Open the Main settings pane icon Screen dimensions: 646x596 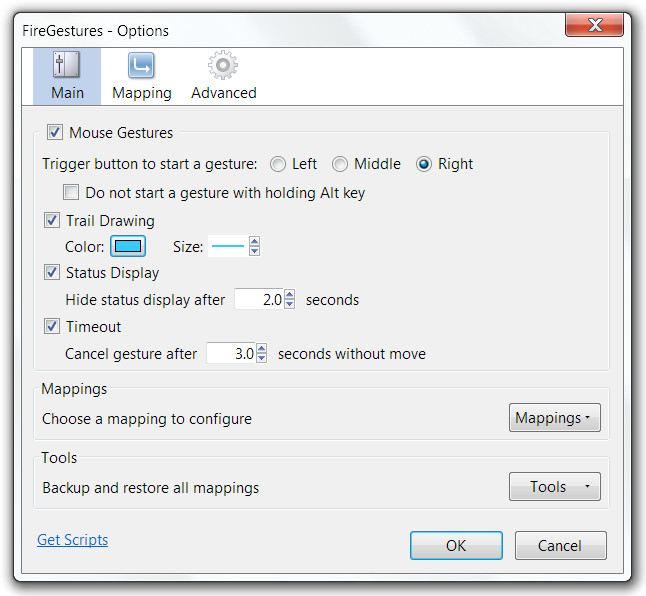click(66, 76)
